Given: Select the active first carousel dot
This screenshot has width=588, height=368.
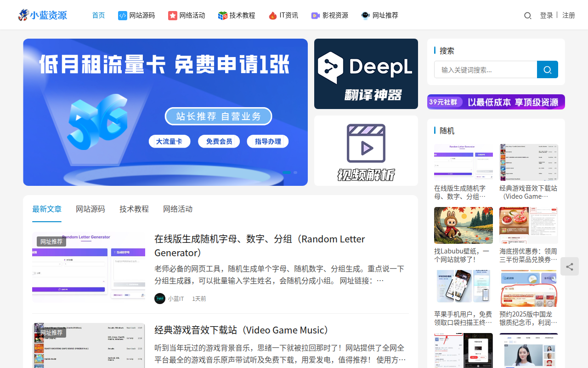Looking at the screenshot, I should pyautogui.click(x=287, y=172).
